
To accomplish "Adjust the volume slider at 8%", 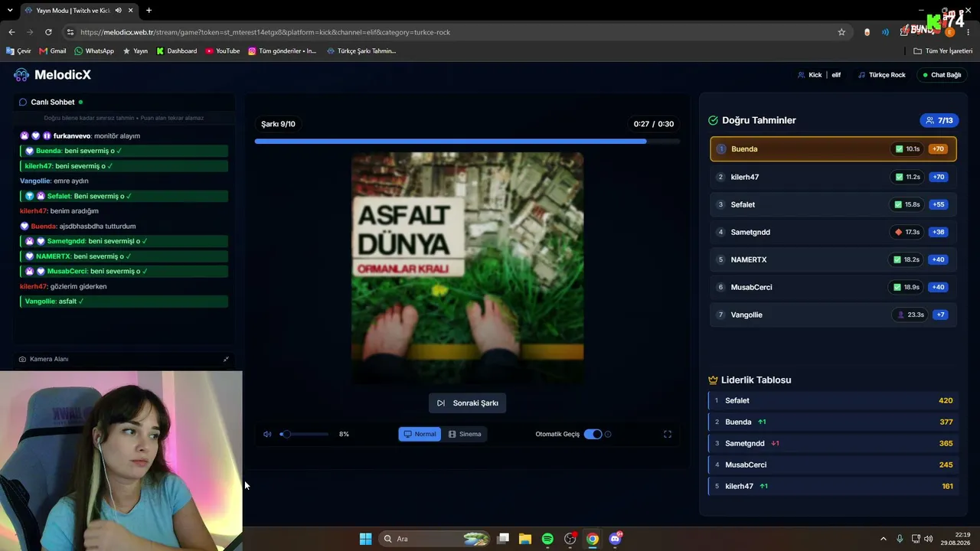I will point(305,434).
